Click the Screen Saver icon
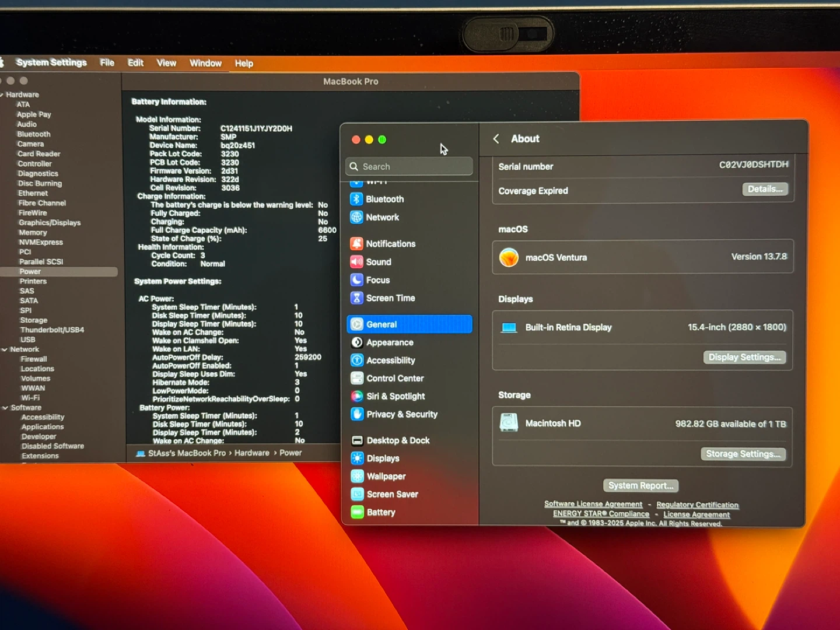 357,494
